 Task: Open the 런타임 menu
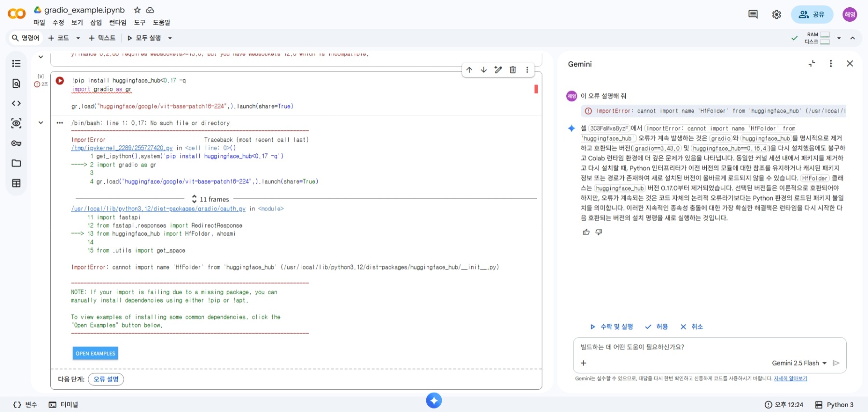[x=118, y=23]
